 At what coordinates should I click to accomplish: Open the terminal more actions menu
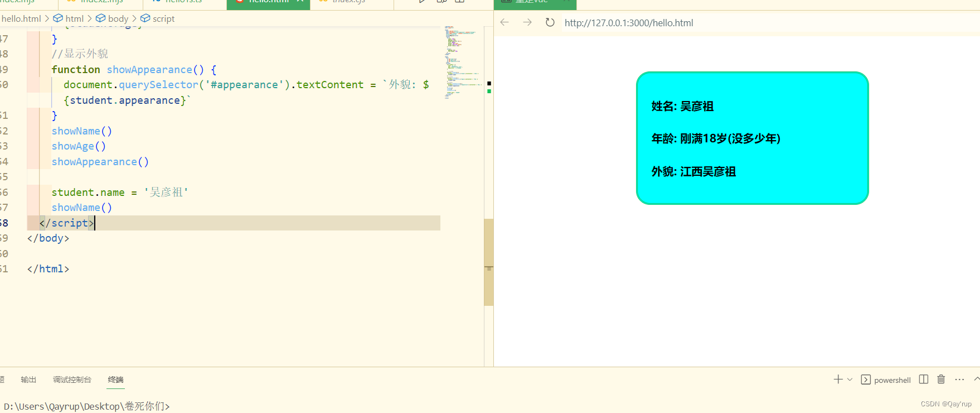click(959, 380)
